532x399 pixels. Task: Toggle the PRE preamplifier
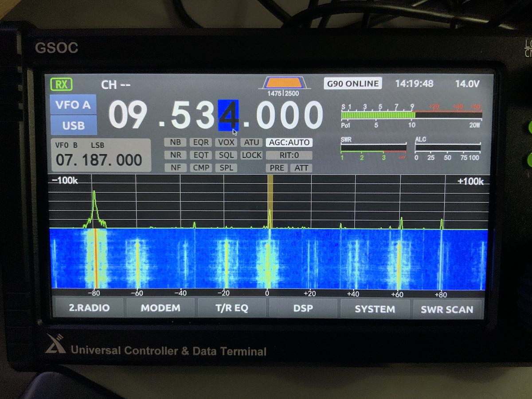click(277, 168)
